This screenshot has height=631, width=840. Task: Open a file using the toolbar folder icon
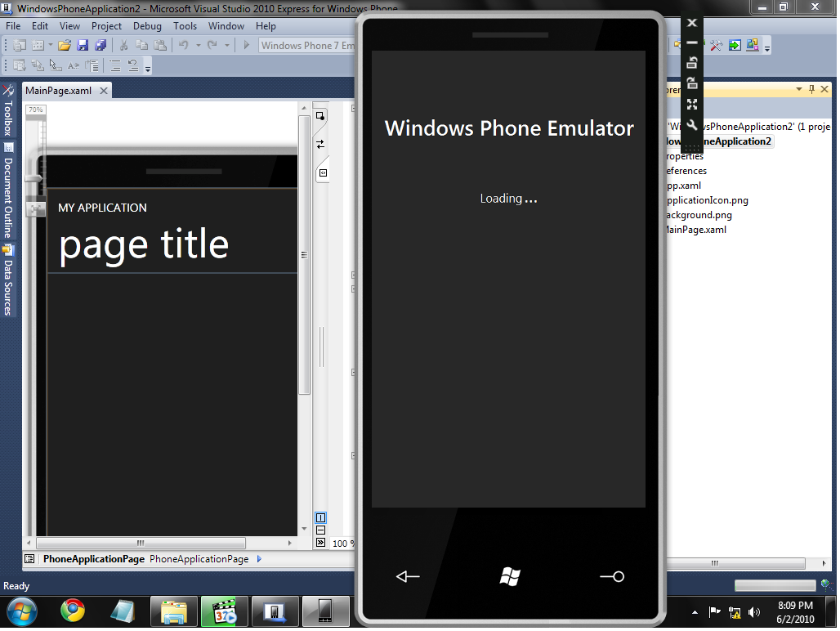[65, 46]
